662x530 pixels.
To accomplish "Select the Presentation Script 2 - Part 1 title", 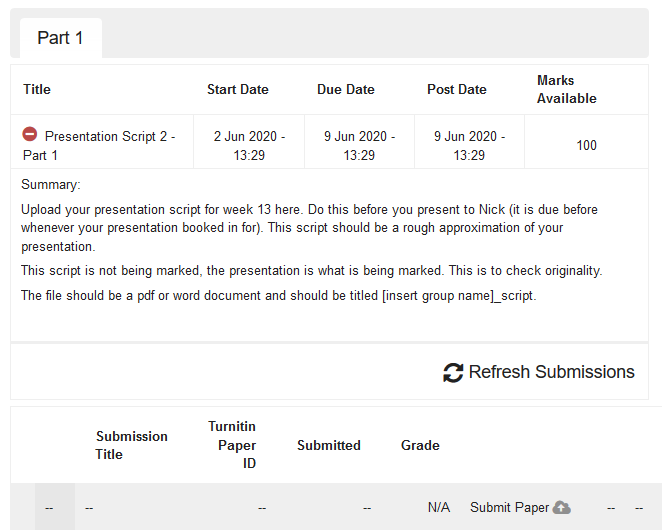I will tap(99, 145).
